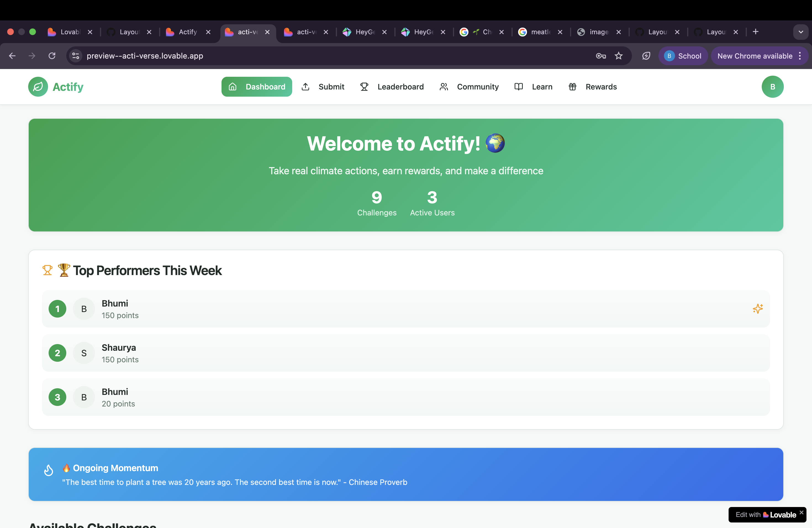Click the B avatar in rank 1 row
The height and width of the screenshot is (528, 812).
pyautogui.click(x=84, y=309)
